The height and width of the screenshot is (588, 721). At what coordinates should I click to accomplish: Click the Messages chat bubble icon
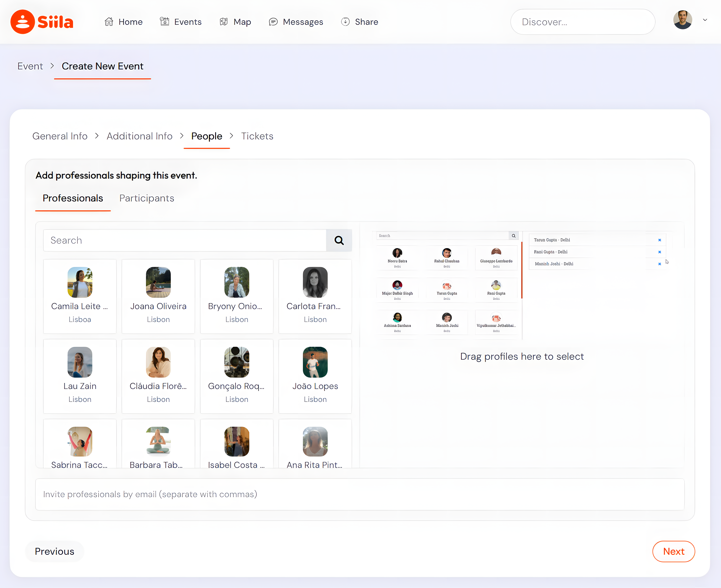(273, 22)
